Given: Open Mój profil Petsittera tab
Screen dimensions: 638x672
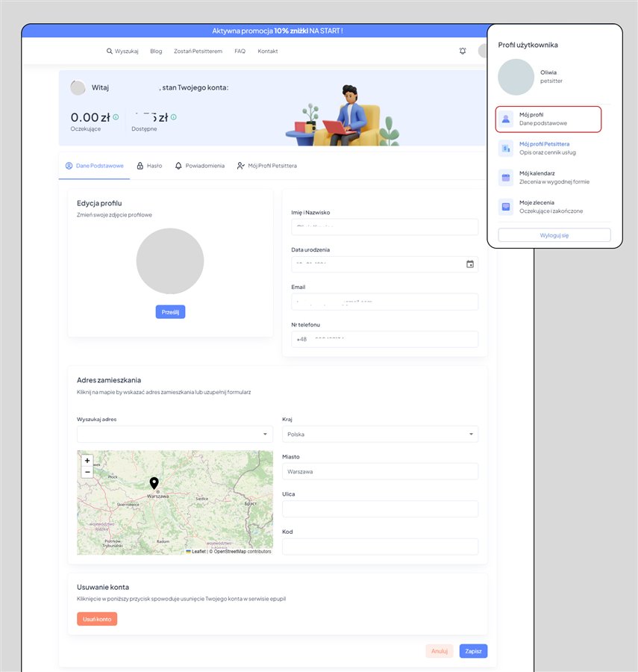Looking at the screenshot, I should coord(266,166).
